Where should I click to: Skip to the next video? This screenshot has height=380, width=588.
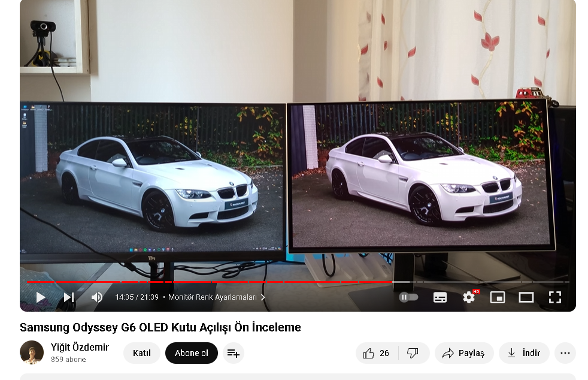tap(69, 297)
